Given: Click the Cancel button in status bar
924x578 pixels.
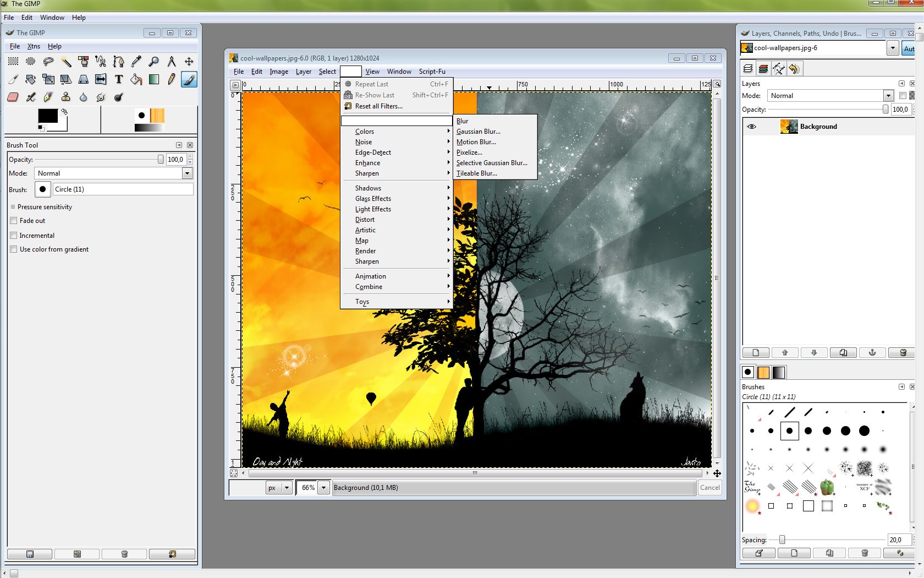Looking at the screenshot, I should 710,488.
